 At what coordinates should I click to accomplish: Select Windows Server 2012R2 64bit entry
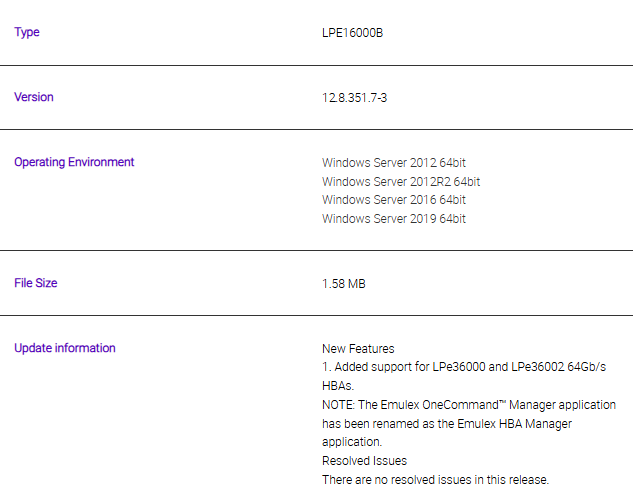pyautogui.click(x=401, y=182)
